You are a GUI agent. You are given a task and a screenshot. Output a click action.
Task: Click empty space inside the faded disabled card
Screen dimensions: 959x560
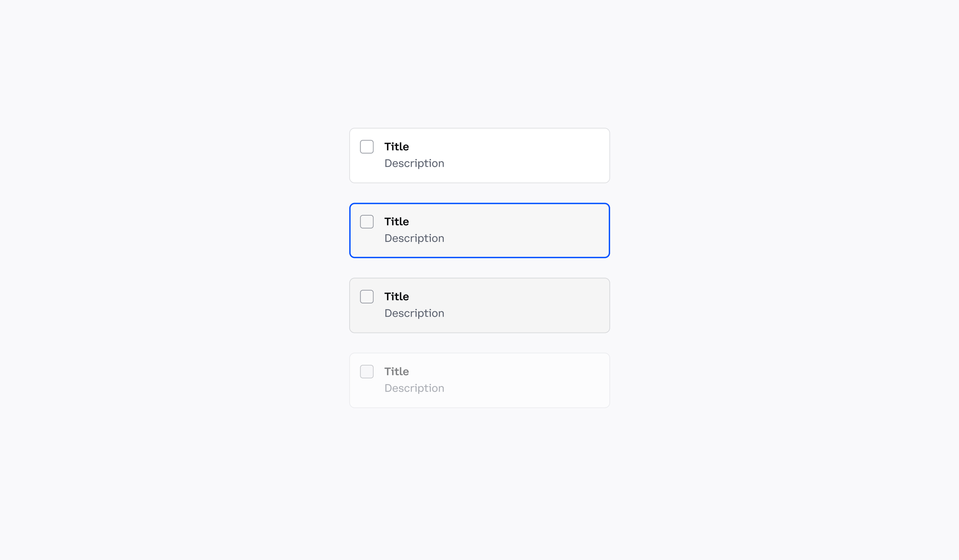point(529,380)
